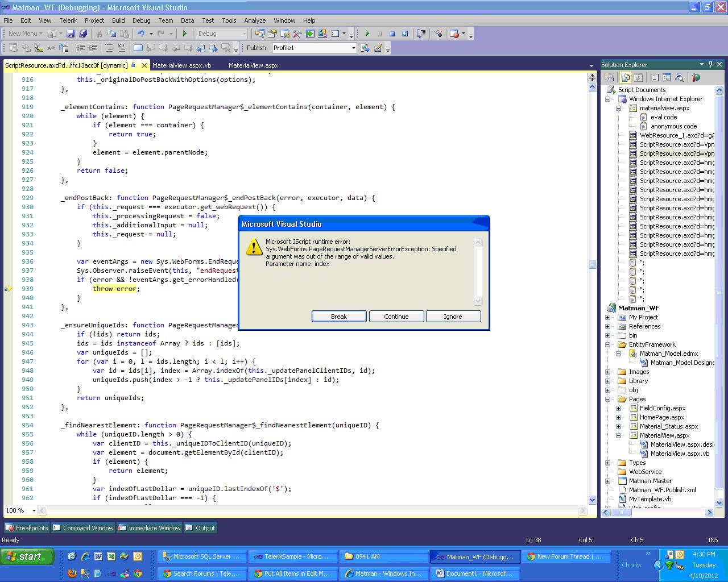Toggle Show All Files in Solution Explorer

[626, 78]
